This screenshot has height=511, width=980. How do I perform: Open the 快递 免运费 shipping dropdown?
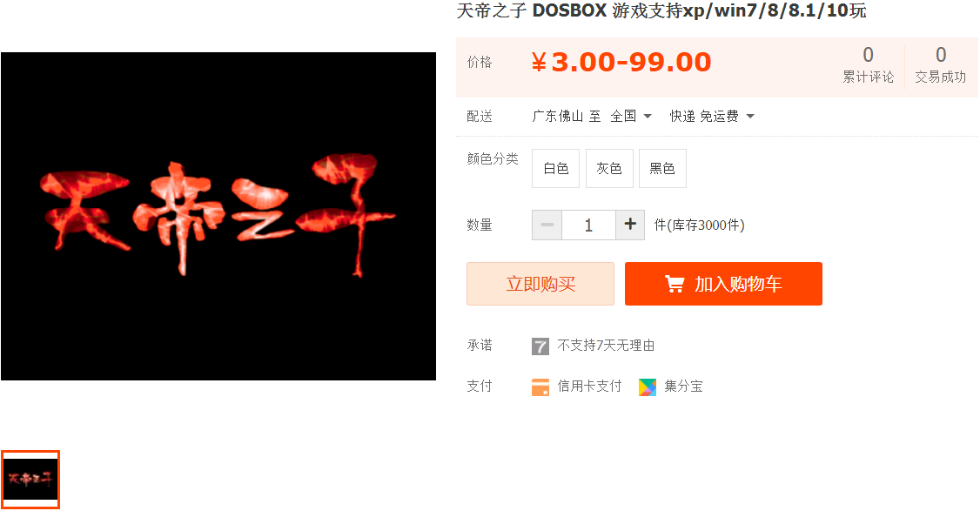712,117
